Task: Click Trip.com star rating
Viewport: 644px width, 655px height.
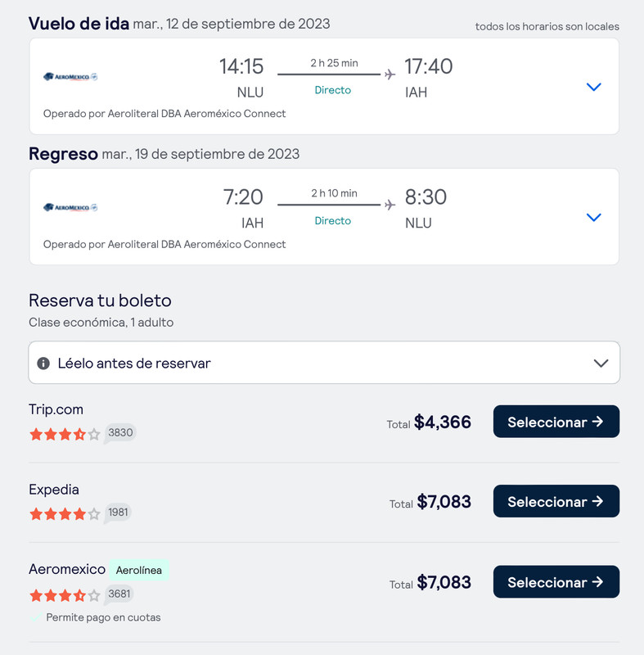Action: click(65, 435)
